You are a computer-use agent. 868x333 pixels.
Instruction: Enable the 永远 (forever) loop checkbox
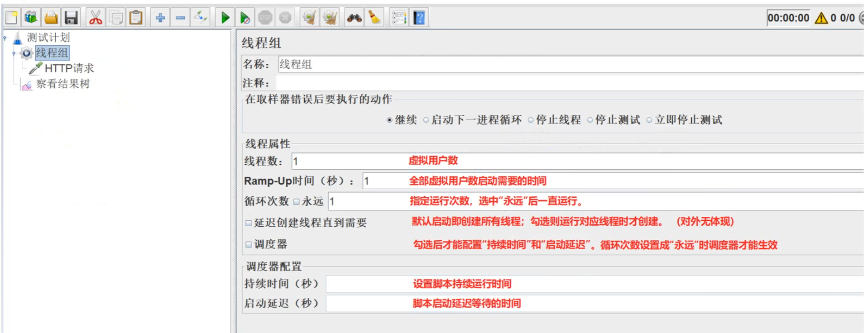[x=297, y=202]
